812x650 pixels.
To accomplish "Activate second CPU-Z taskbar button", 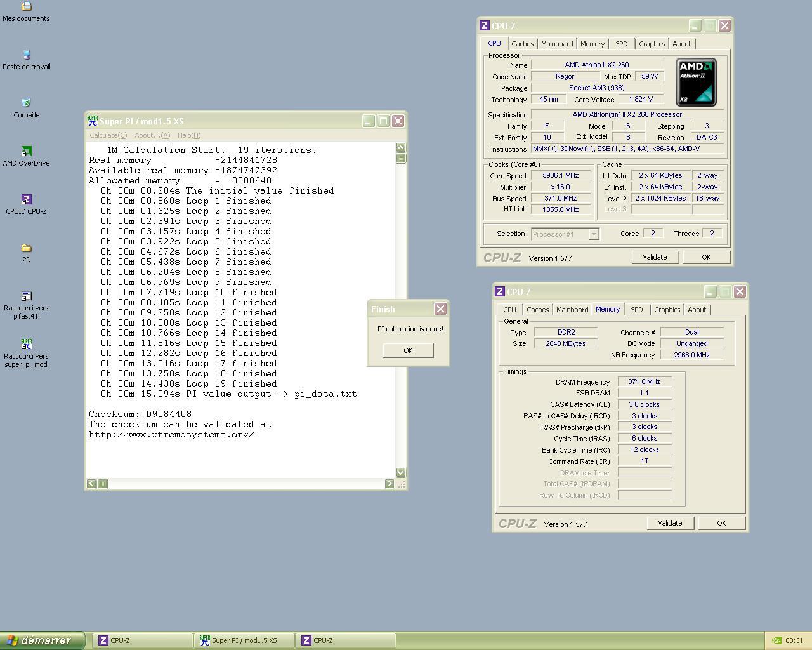I will pyautogui.click(x=346, y=640).
